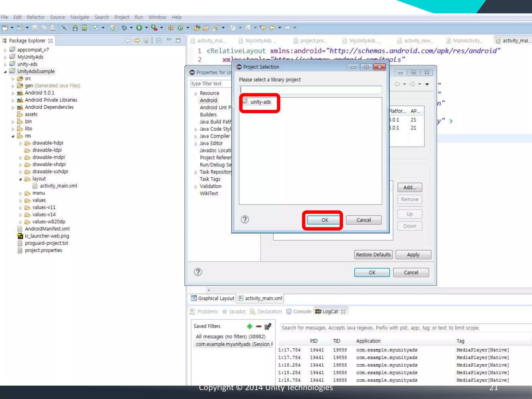This screenshot has width=532, height=399.
Task: Open dropdown arrow beside the Debug icon
Action: 131,28
